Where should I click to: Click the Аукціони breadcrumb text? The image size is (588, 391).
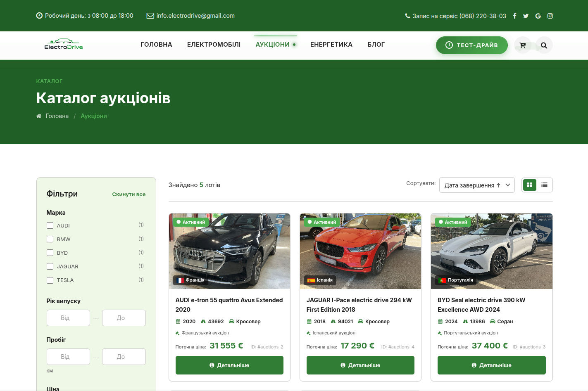pyautogui.click(x=94, y=116)
